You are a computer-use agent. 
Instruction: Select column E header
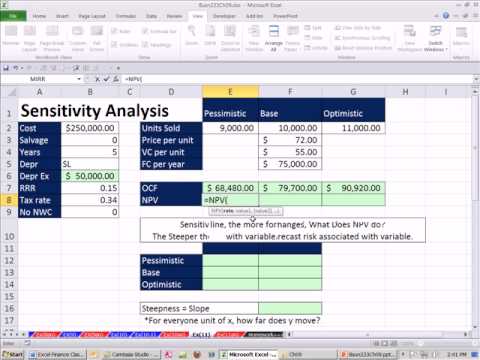230,92
